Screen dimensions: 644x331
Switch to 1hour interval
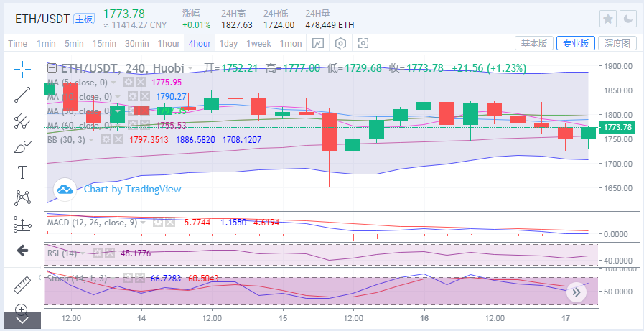[169, 44]
